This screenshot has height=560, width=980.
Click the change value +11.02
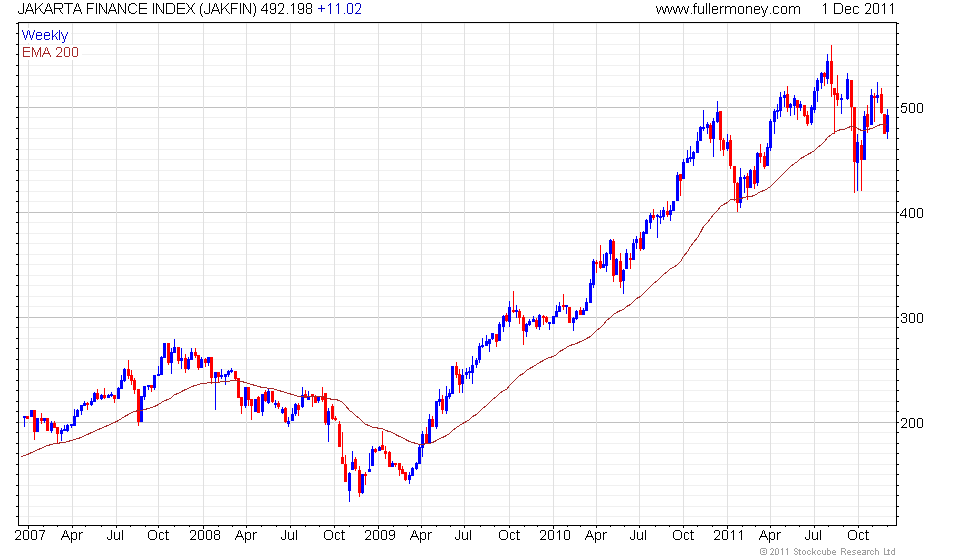[339, 9]
